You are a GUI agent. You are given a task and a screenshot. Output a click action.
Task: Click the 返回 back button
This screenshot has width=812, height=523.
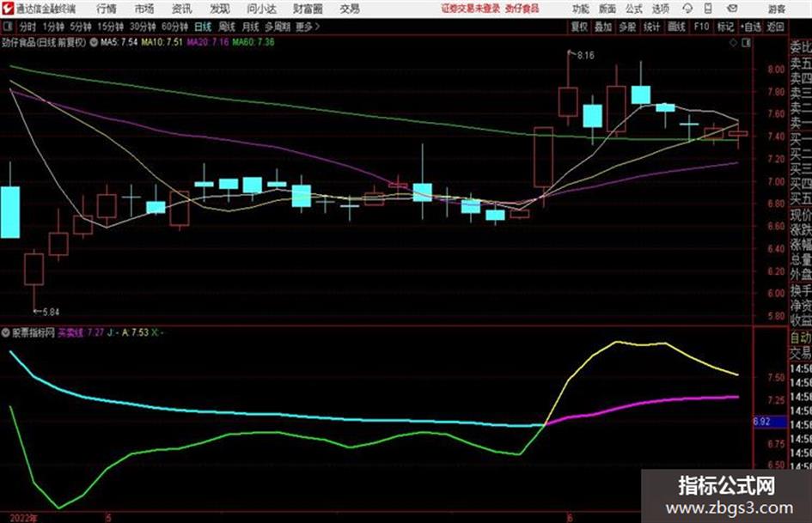(775, 27)
